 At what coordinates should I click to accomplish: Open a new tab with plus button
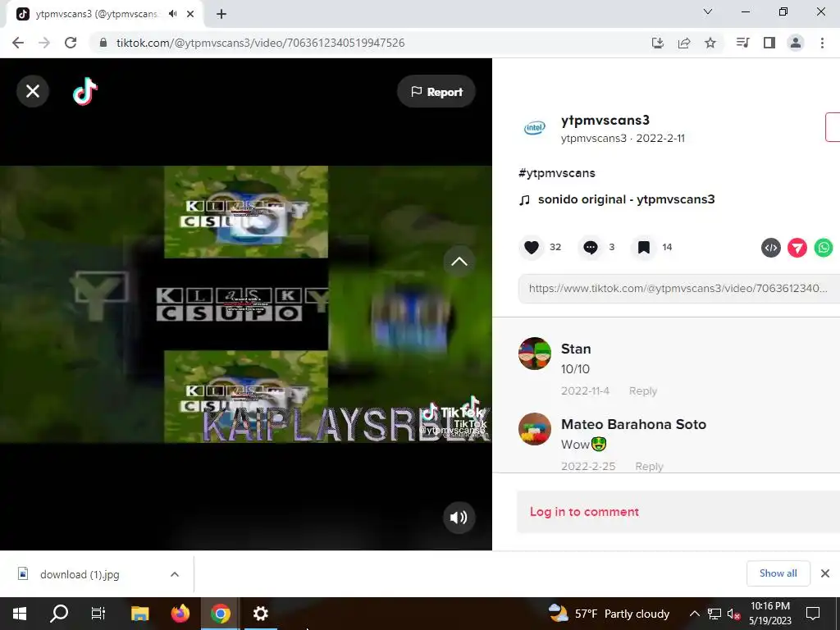(x=221, y=15)
